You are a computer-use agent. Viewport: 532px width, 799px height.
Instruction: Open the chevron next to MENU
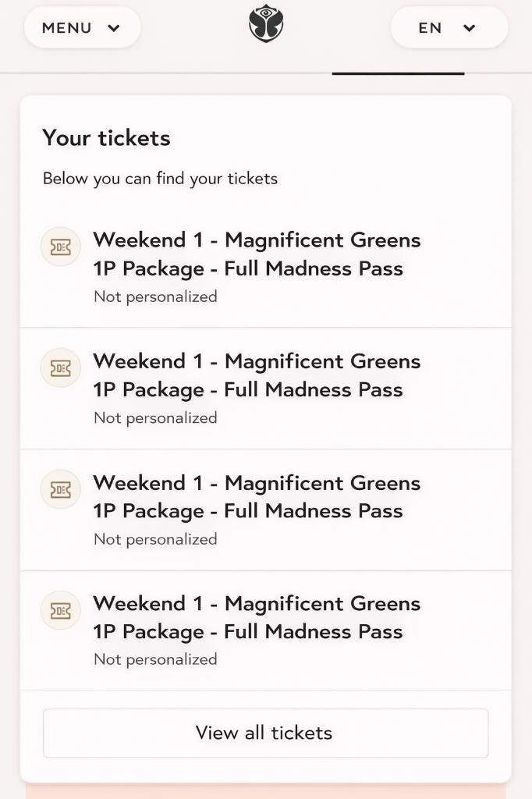click(114, 27)
